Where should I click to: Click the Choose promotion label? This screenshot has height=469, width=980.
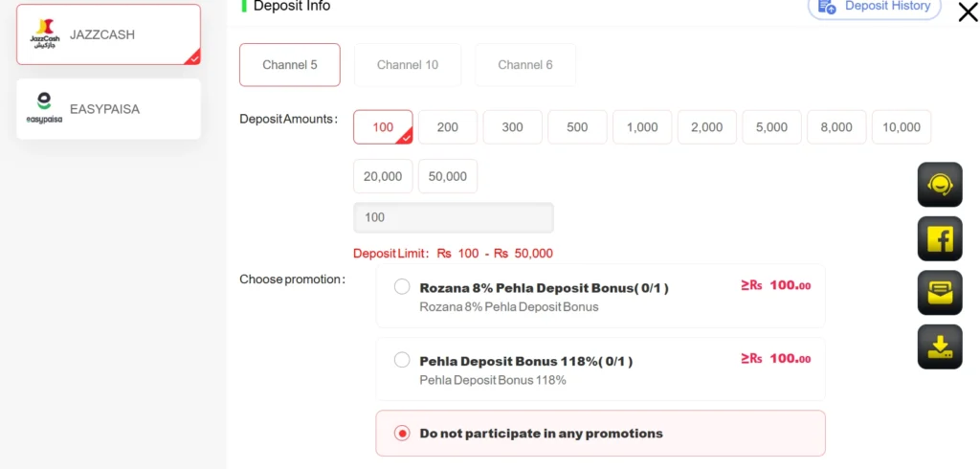coord(293,279)
